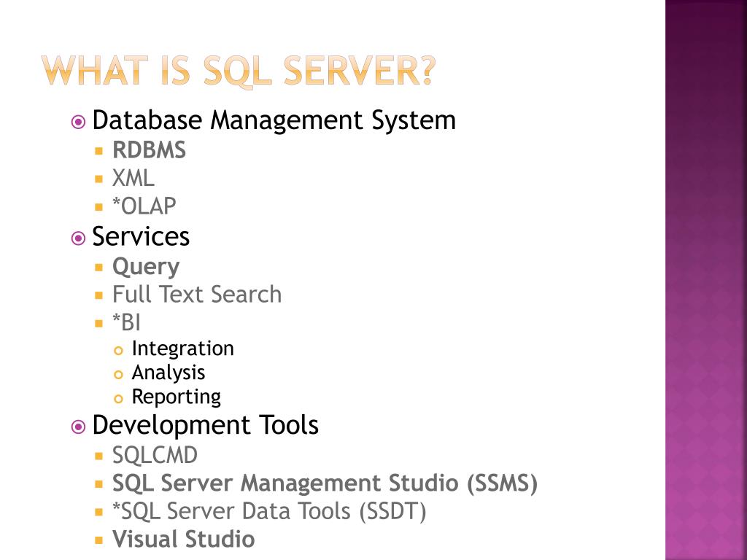Click the 'Services' heading text

(x=141, y=236)
